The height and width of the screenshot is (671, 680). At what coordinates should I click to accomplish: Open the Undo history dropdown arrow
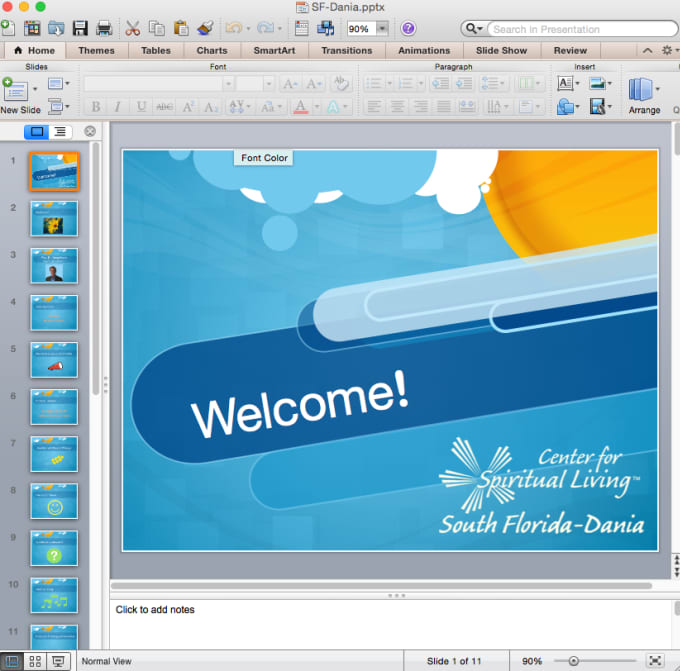click(x=248, y=29)
